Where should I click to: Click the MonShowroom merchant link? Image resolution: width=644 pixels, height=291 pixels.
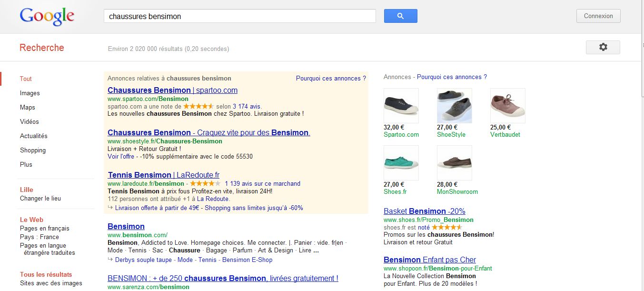point(457,192)
